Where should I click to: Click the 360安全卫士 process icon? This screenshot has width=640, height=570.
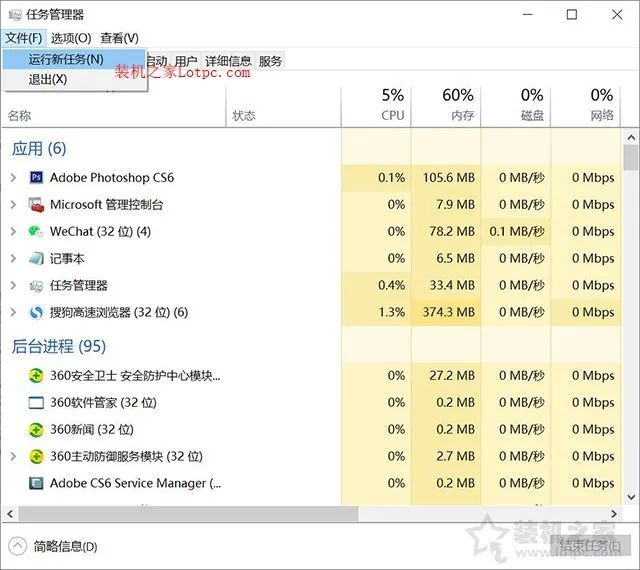tap(37, 376)
